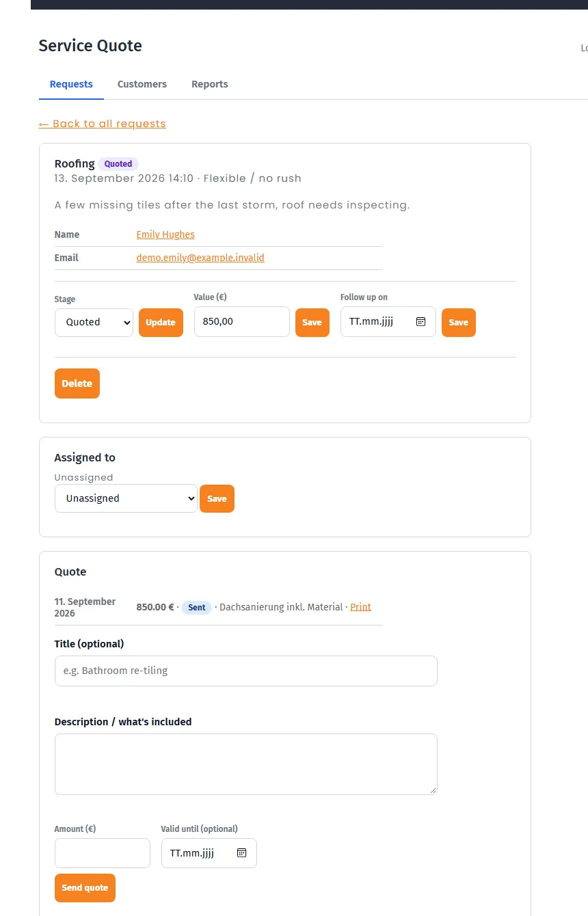Screen dimensions: 588x916
Task: Open the Requests tab
Action: pos(71,84)
